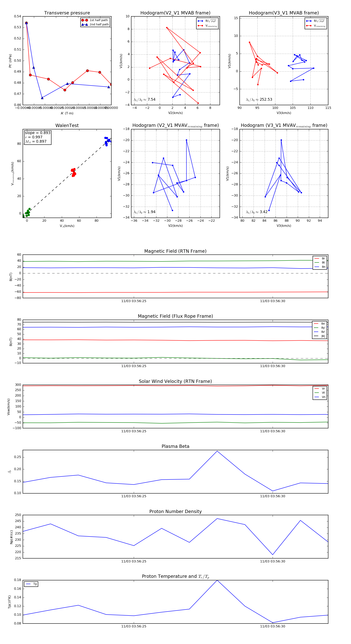Click the lowest dip in Proton Number Density

tap(273, 554)
